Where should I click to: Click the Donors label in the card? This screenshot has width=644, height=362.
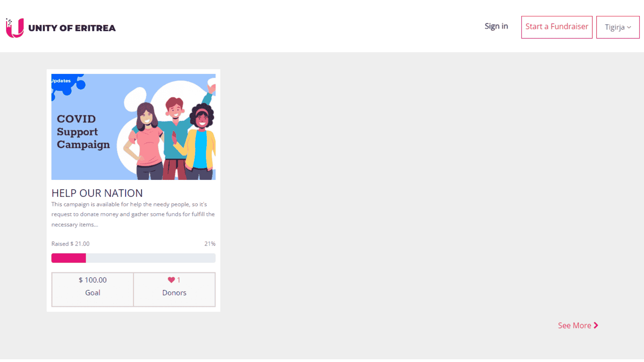tap(174, 293)
